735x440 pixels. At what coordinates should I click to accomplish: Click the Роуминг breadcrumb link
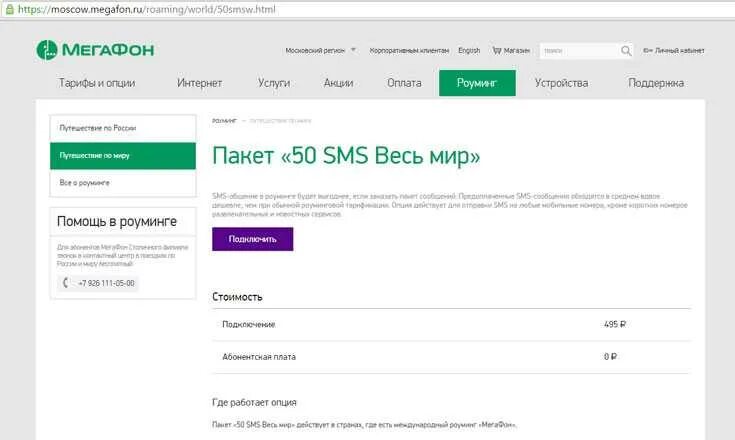click(225, 121)
